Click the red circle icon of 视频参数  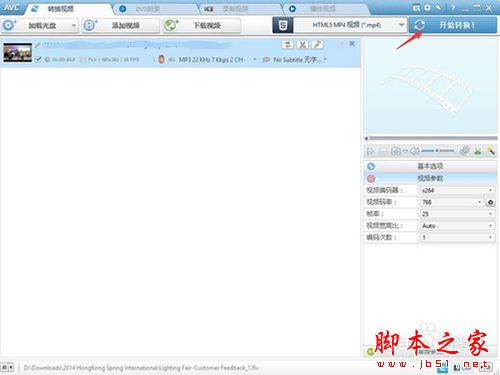point(371,178)
